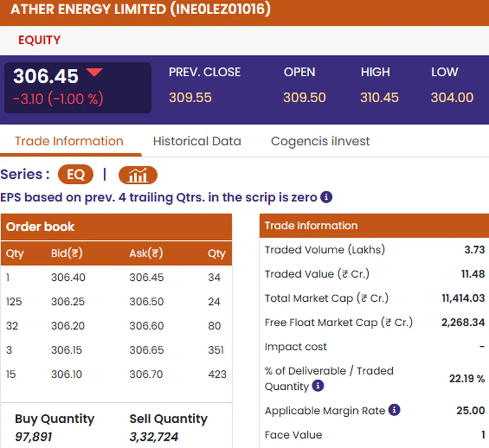This screenshot has width=489, height=448.
Task: Click the Prev. Close value 309.55
Action: click(x=190, y=98)
